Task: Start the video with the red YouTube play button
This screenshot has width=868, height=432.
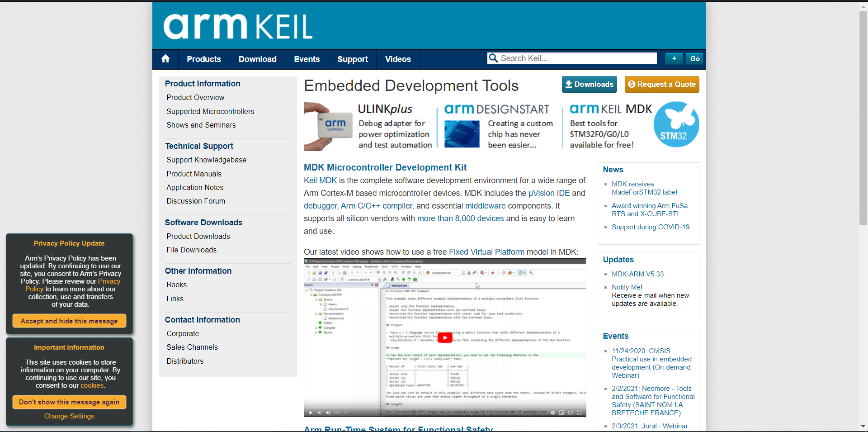Action: 445,337
